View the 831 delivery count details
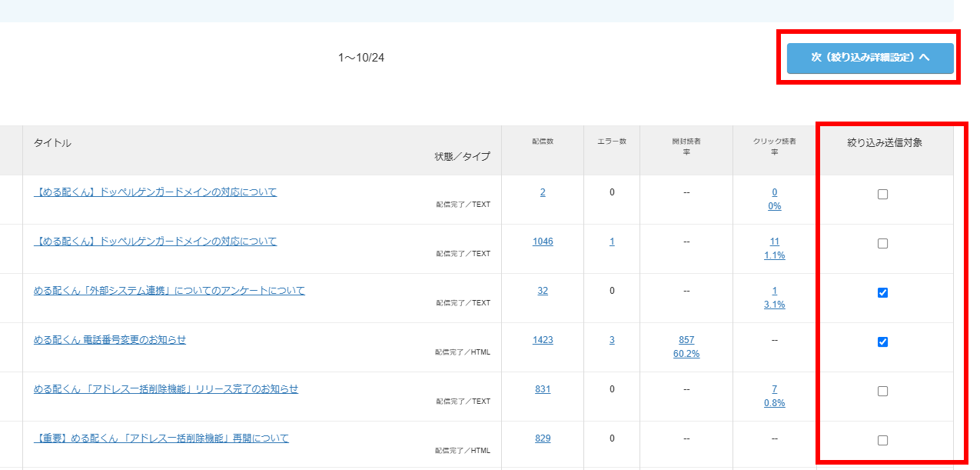The width and height of the screenshot is (980, 470). [543, 389]
